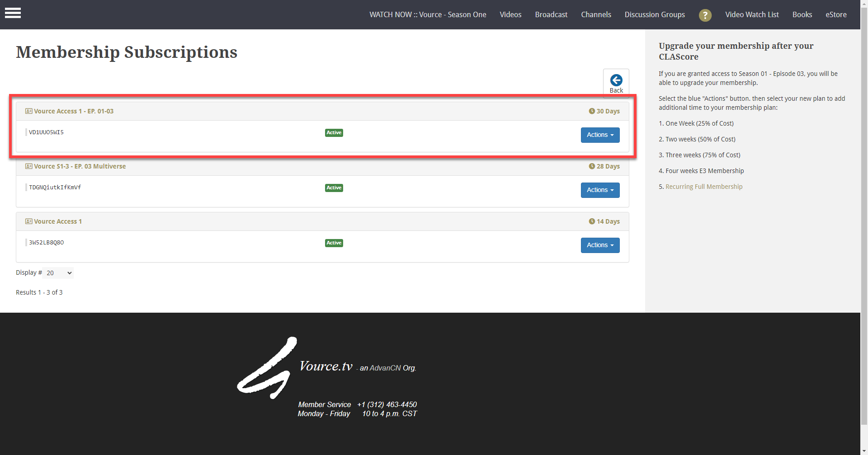Click the 30 Days remaining label
Screen dimensions: 868x455
[608, 111]
